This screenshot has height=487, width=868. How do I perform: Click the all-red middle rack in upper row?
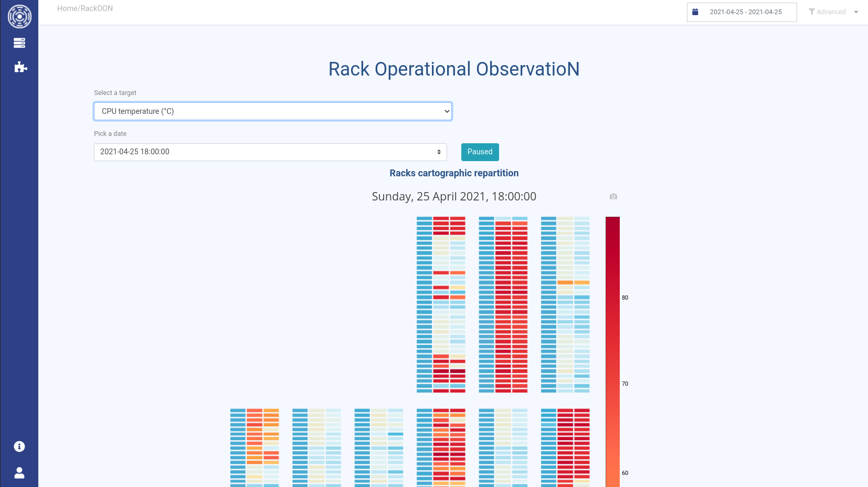pos(503,304)
